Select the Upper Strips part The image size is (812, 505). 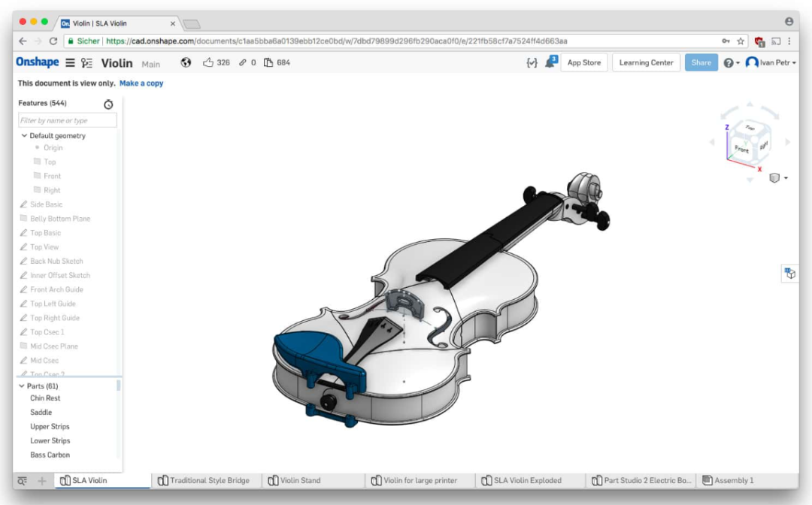point(50,427)
